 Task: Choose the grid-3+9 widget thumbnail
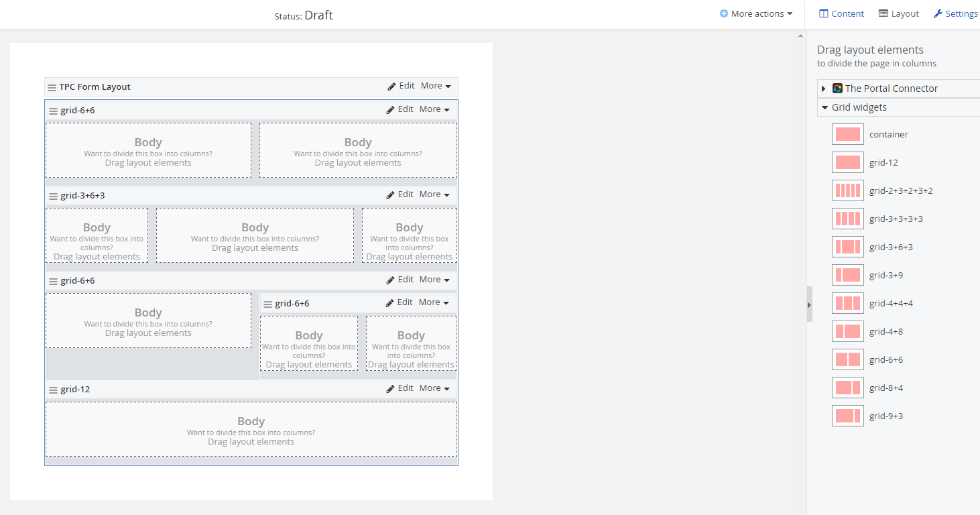pyautogui.click(x=848, y=275)
